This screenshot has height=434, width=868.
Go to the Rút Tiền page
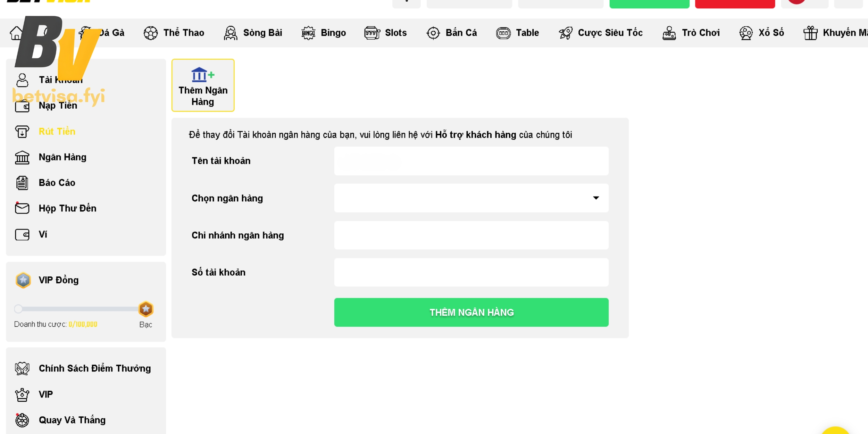[57, 132]
